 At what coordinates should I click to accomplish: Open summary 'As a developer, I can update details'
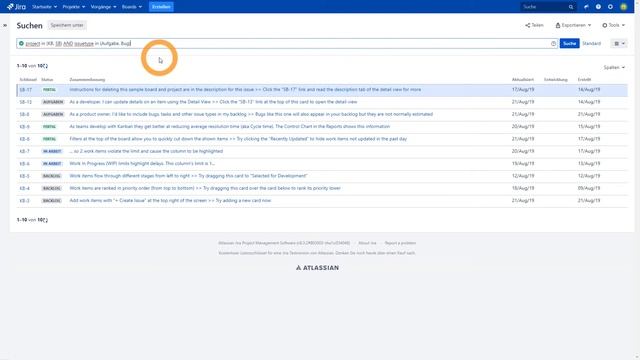pos(213,102)
